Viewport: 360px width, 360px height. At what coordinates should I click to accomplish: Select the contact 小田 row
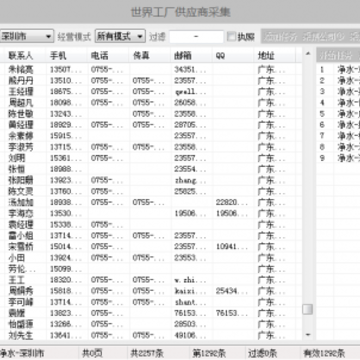click(150, 258)
